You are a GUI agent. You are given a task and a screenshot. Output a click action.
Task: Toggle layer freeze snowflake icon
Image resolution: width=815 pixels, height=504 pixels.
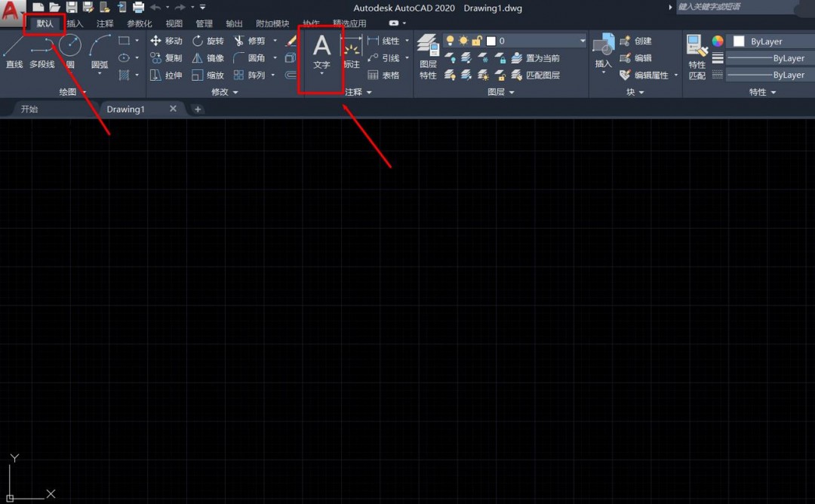[482, 57]
